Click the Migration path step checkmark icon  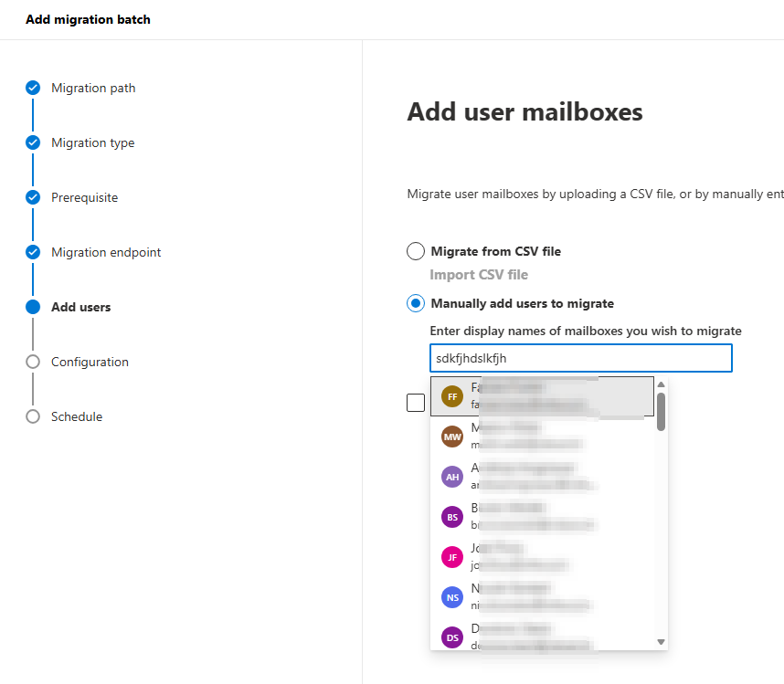(x=33, y=88)
